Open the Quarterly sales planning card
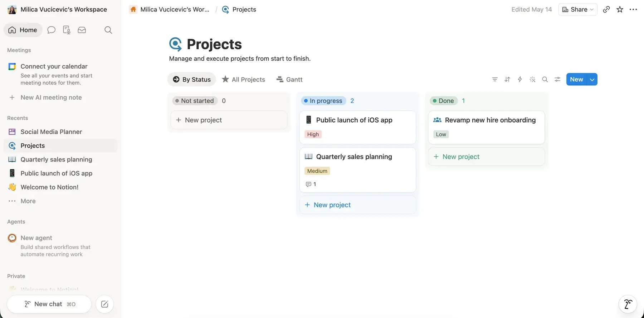The width and height of the screenshot is (644, 318). tap(358, 170)
